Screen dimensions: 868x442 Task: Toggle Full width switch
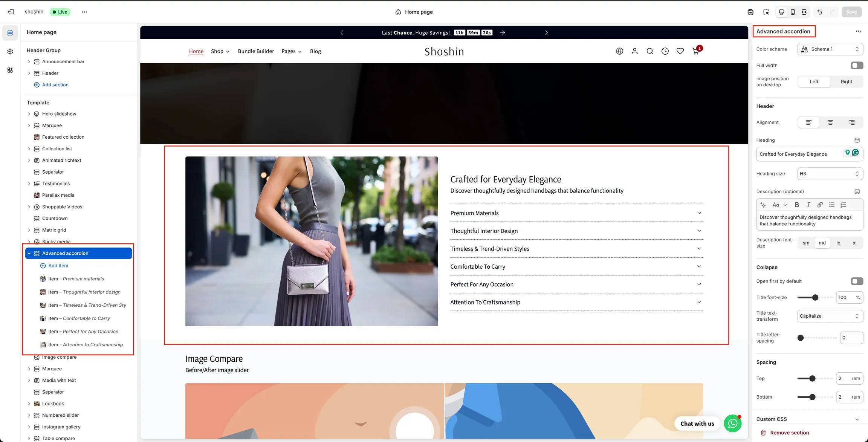pyautogui.click(x=857, y=66)
